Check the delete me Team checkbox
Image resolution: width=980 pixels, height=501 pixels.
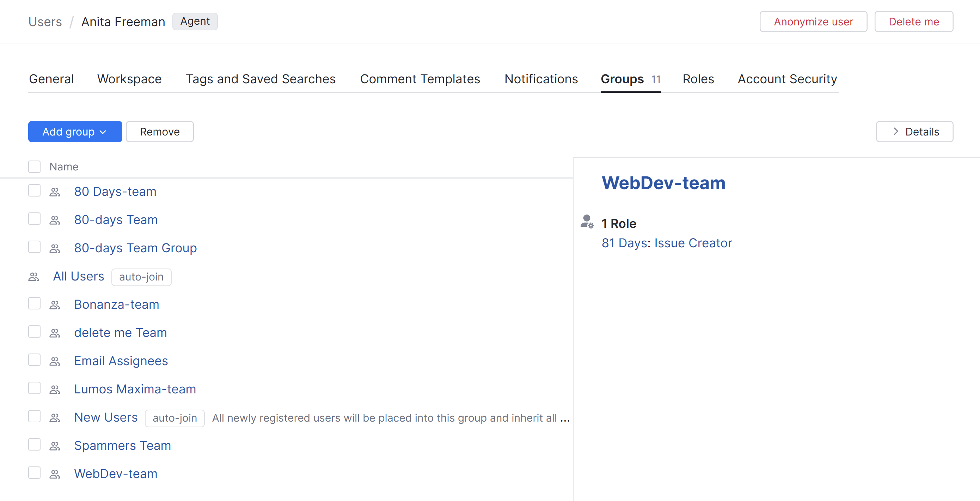(34, 331)
